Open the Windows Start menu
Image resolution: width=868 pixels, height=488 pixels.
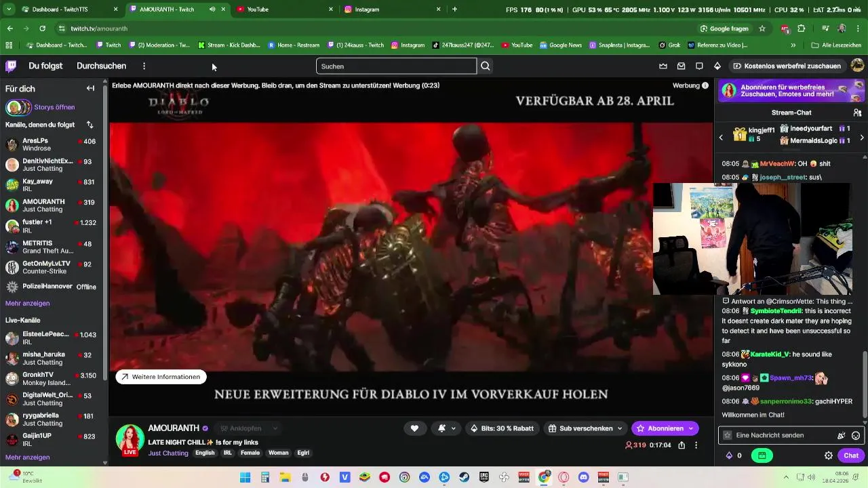pyautogui.click(x=245, y=477)
